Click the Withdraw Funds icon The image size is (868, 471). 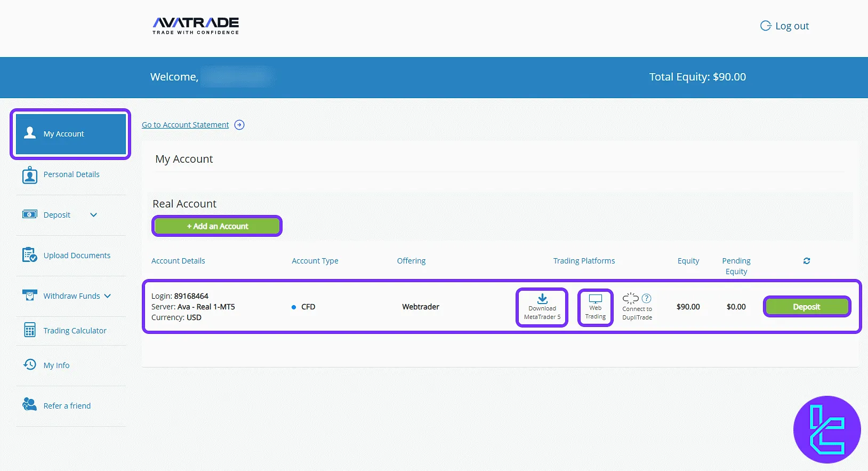[30, 295]
